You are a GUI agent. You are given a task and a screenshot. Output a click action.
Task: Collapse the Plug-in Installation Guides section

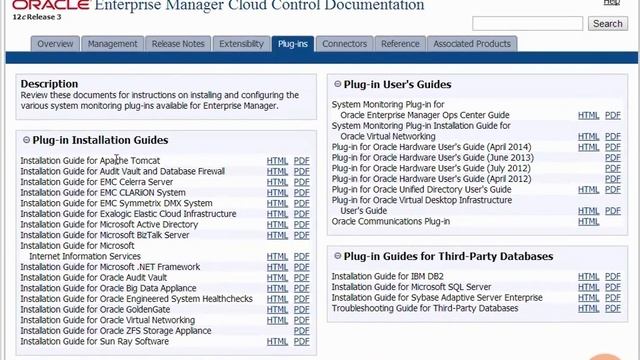click(27, 140)
